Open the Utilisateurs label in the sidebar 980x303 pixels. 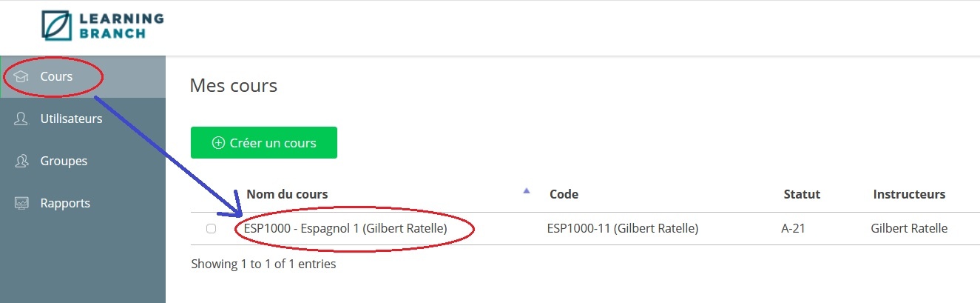[x=71, y=119]
